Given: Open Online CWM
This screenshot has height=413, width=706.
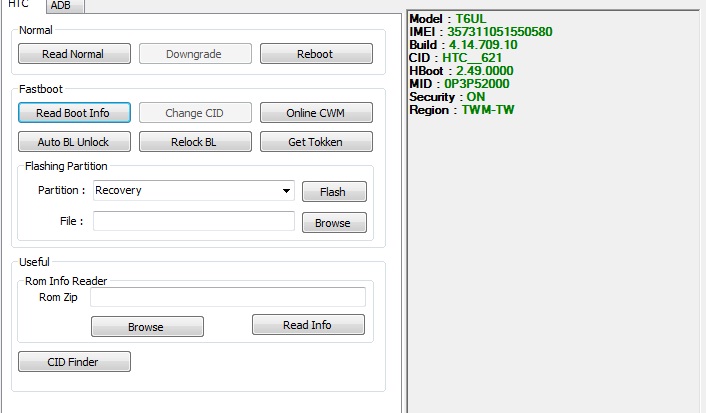Looking at the screenshot, I should pos(316,113).
